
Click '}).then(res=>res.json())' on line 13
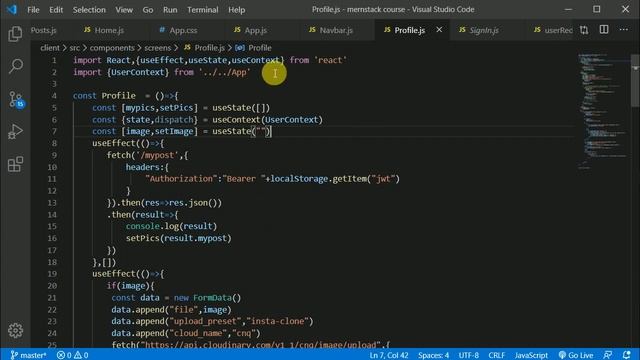click(x=164, y=202)
